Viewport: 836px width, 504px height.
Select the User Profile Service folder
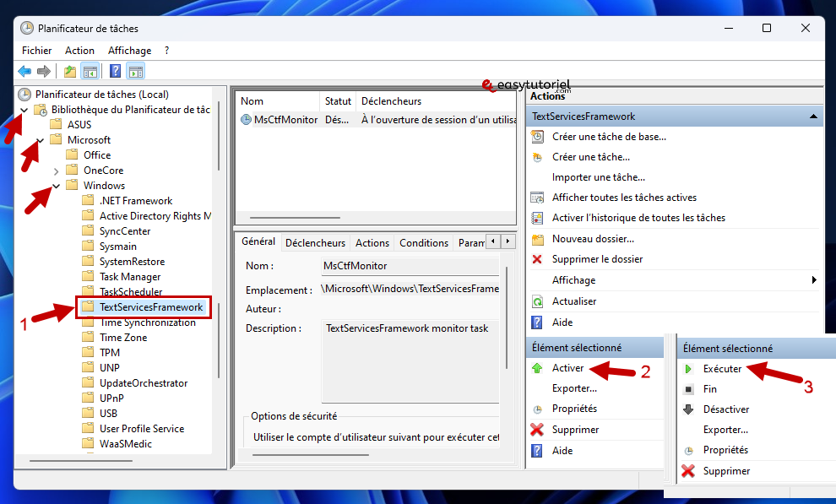click(142, 429)
